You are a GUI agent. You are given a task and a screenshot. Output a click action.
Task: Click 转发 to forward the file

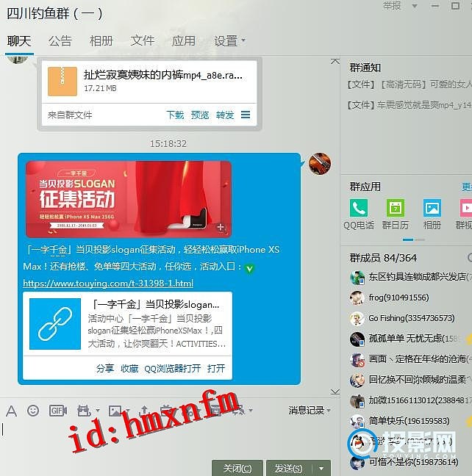225,115
